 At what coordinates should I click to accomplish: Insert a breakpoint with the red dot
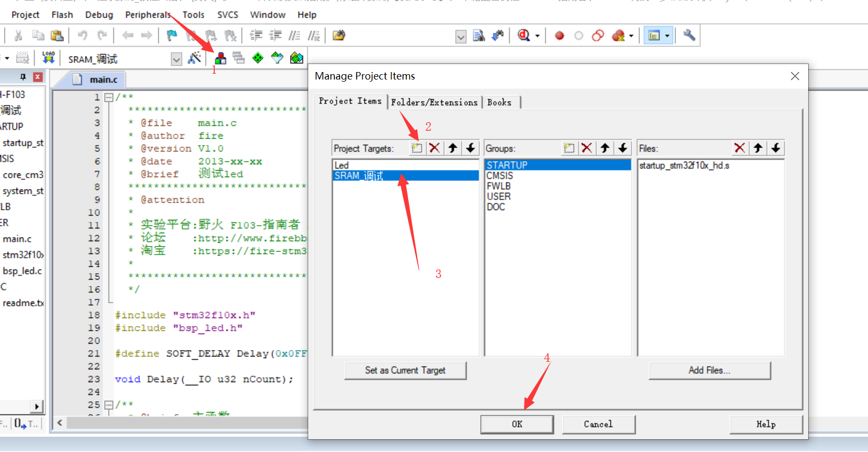tap(559, 36)
